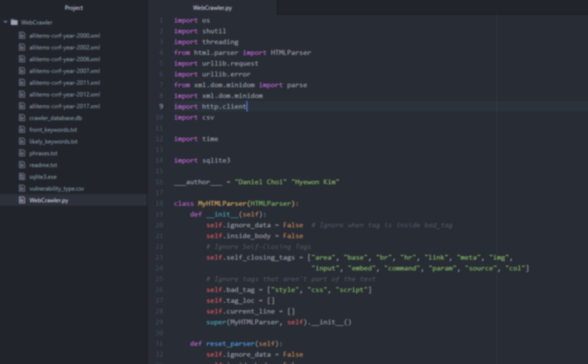Click file icon beside WebCrawler.py in tree

tap(22, 200)
